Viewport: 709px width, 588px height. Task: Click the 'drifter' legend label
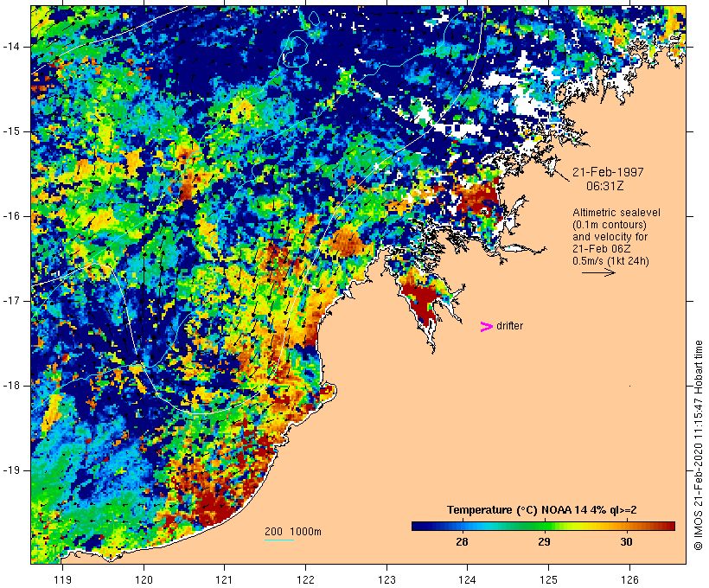(x=509, y=326)
